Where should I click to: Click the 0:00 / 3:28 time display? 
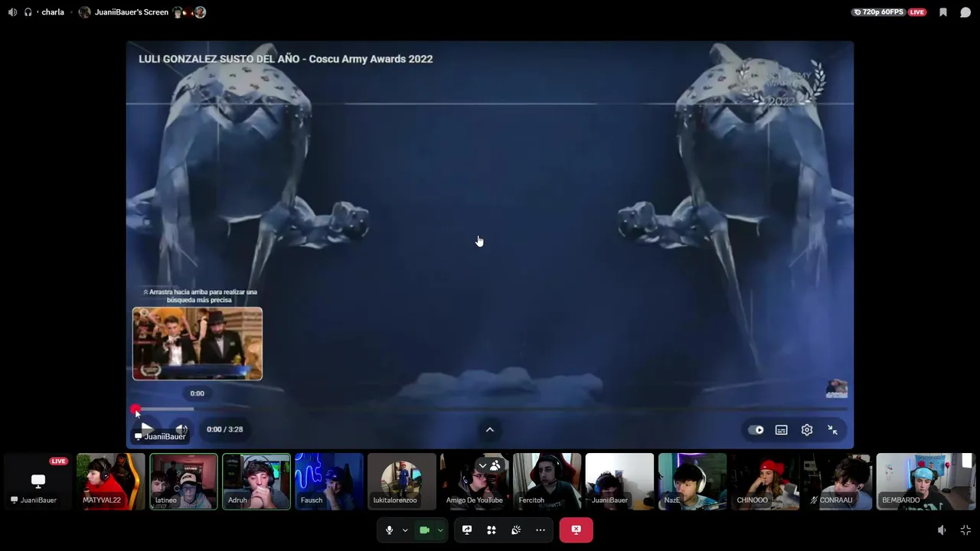click(x=225, y=429)
